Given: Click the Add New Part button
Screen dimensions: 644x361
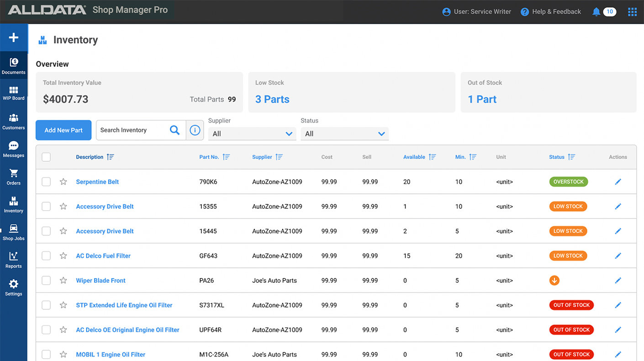Looking at the screenshot, I should 63,130.
